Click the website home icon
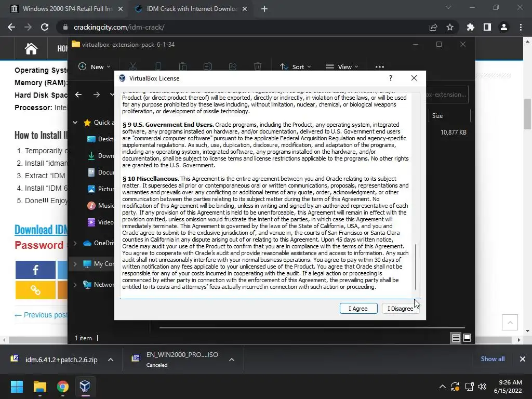Viewport: 532px width, 399px height. (x=31, y=48)
